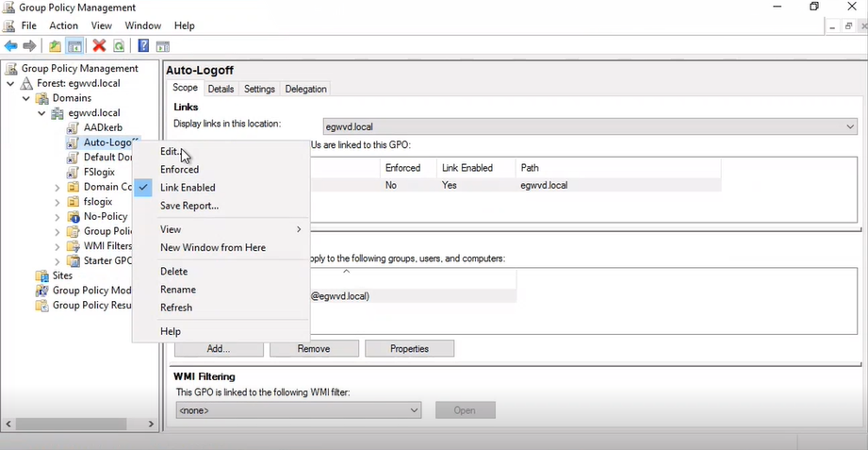Open the Help menu in the menu bar
The width and height of the screenshot is (868, 450).
(x=185, y=25)
